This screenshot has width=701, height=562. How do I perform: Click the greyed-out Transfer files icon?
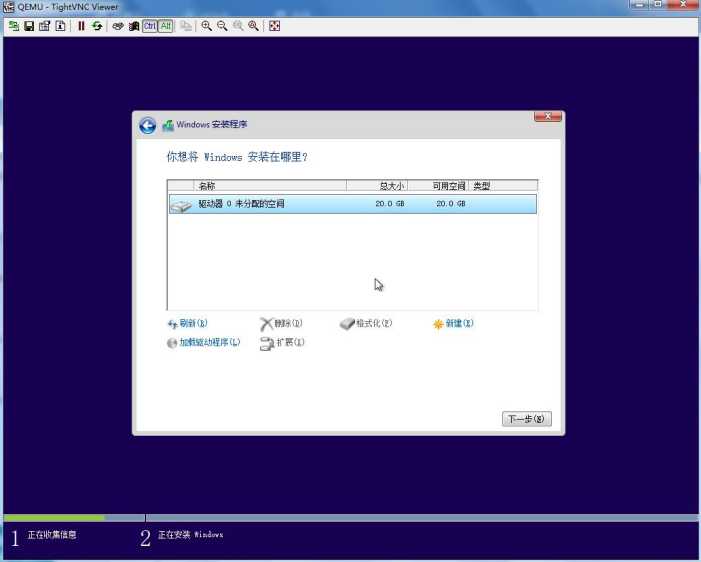(186, 26)
